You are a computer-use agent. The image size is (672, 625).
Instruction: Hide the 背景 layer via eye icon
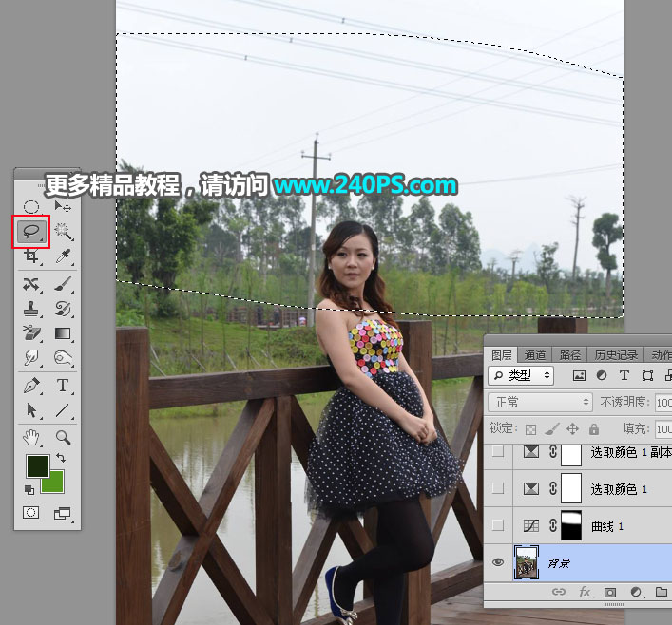point(497,562)
